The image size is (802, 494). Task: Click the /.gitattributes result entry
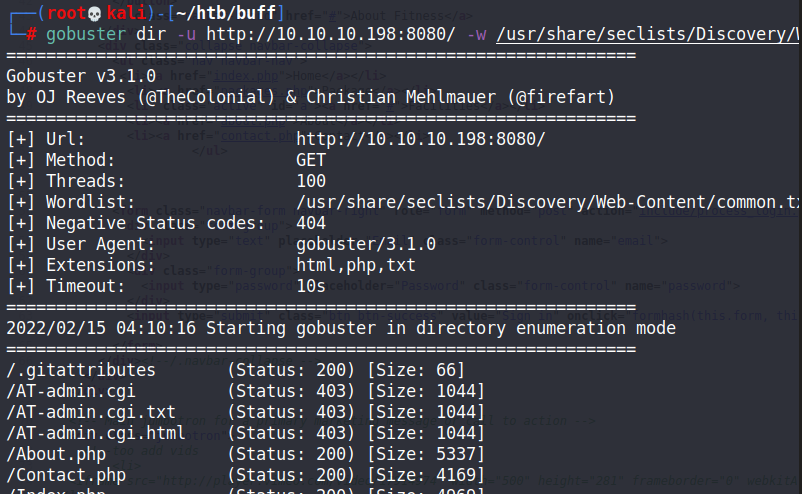click(80, 370)
